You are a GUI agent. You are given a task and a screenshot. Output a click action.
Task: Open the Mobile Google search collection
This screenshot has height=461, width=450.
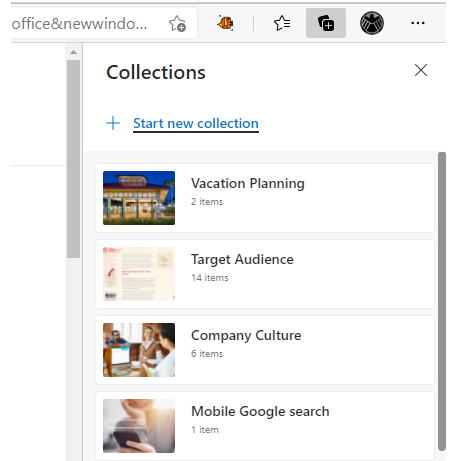(x=265, y=426)
